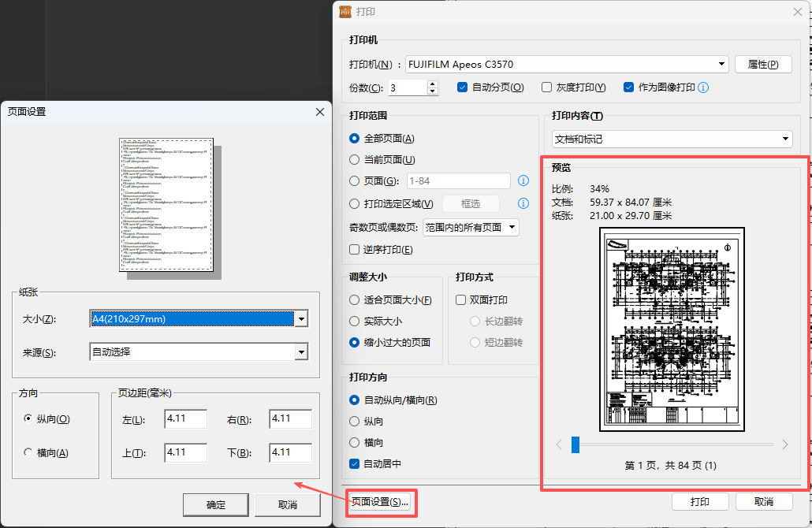The image size is (812, 528).
Task: Enable 灰度打印 checkbox
Action: click(547, 87)
